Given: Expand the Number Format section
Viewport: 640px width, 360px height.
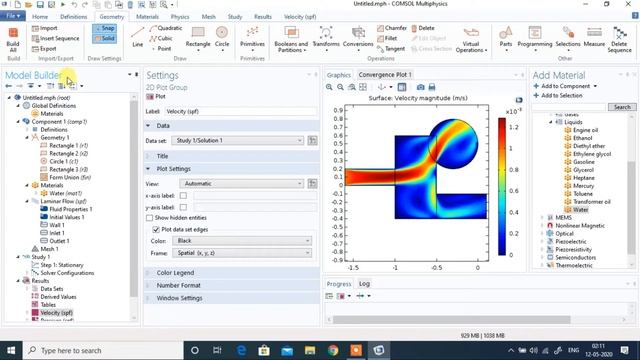Looking at the screenshot, I should pyautogui.click(x=231, y=285).
